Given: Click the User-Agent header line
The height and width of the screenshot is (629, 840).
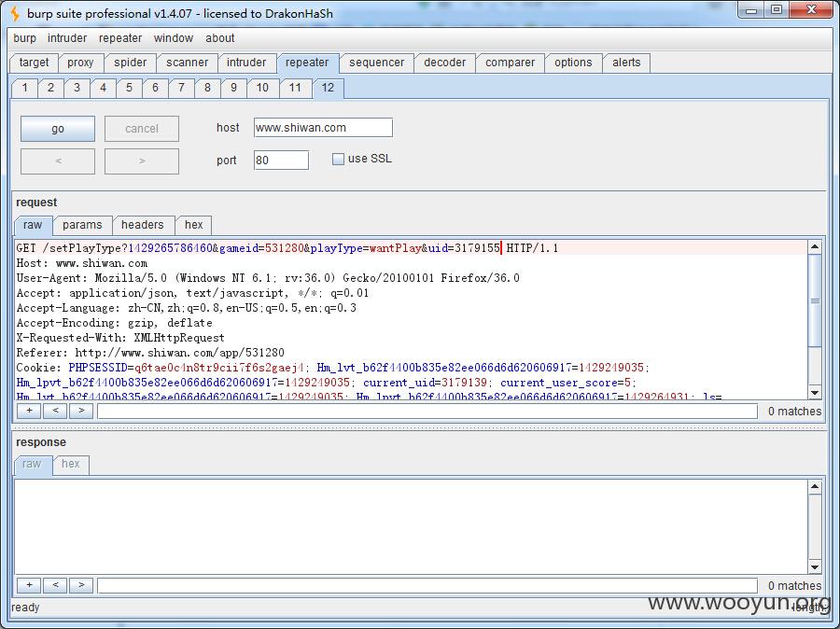Looking at the screenshot, I should [x=268, y=278].
